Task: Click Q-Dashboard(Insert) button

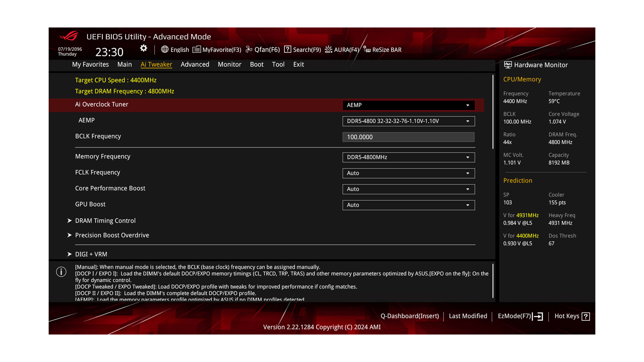Action: point(410,316)
